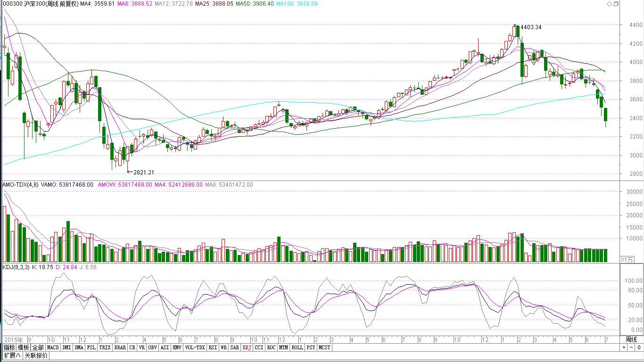This screenshot has width=644, height=362.
Task: Switch indicator to PSY
Action: 311,347
